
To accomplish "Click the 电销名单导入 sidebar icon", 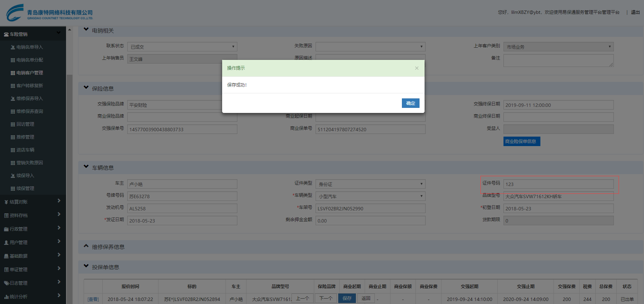I will 13,47.
